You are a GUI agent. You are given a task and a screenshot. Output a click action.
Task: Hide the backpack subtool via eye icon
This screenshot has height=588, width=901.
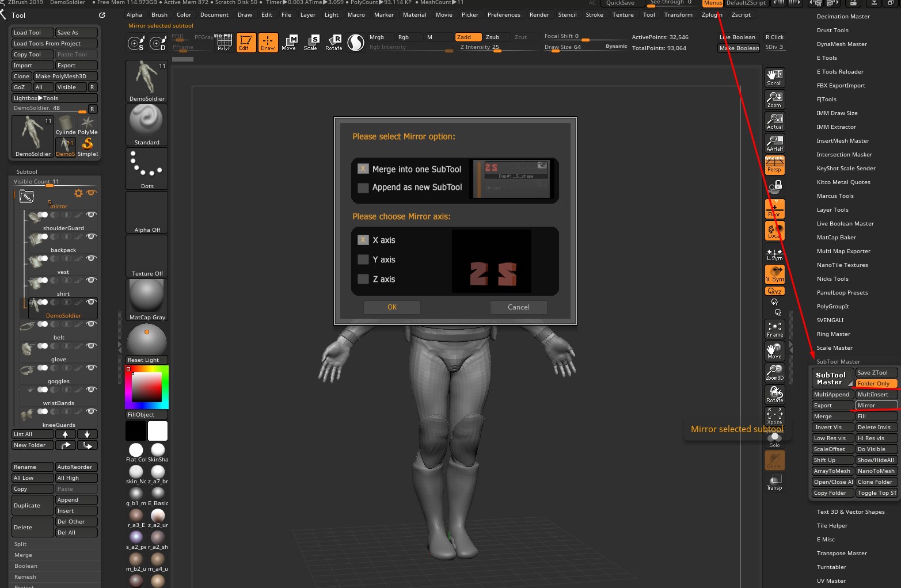tap(91, 236)
